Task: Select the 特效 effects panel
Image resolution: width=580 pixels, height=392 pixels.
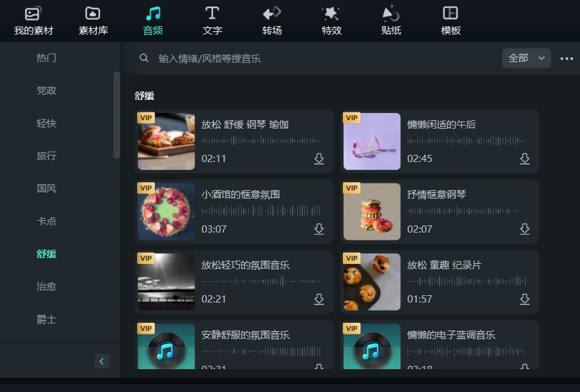Action: coord(330,20)
